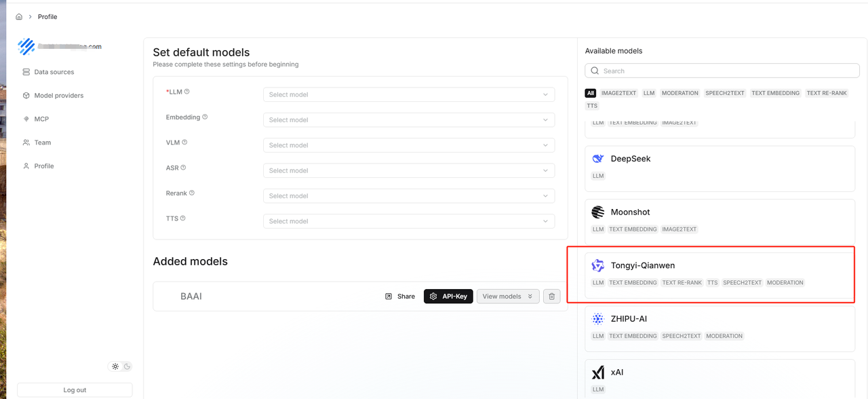Click IMAGE2TEXT tag on the Moonshot card
Viewport: 868px width, 399px height.
pos(679,229)
